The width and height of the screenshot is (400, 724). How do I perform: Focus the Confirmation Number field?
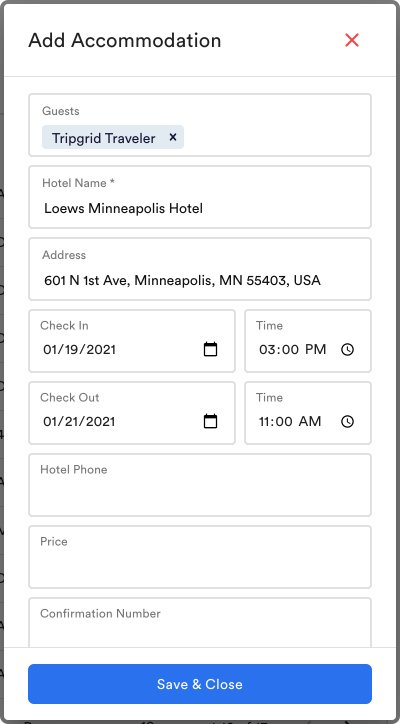(x=200, y=622)
